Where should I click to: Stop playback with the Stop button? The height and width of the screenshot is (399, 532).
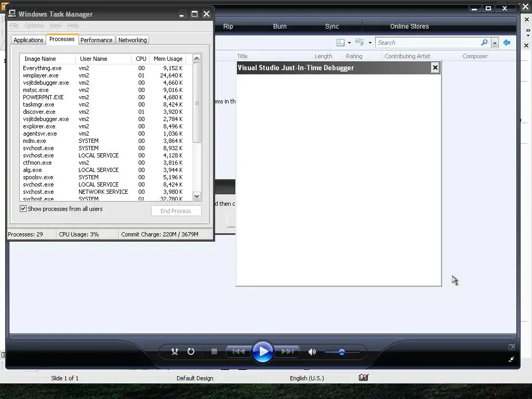(214, 352)
